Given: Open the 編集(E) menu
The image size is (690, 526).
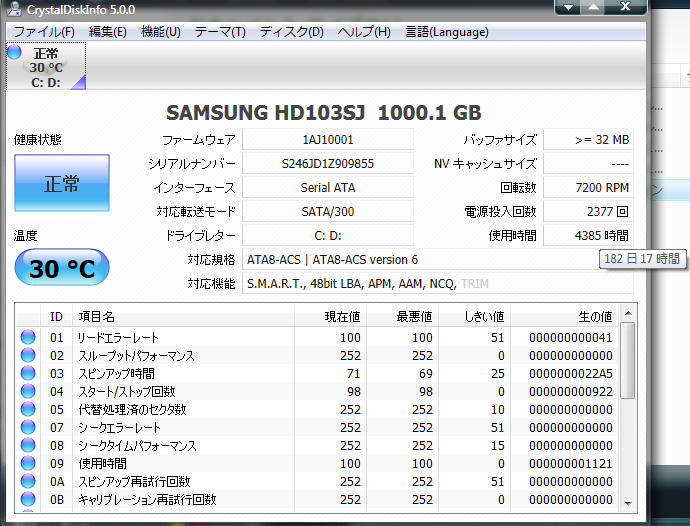Looking at the screenshot, I should (108, 32).
